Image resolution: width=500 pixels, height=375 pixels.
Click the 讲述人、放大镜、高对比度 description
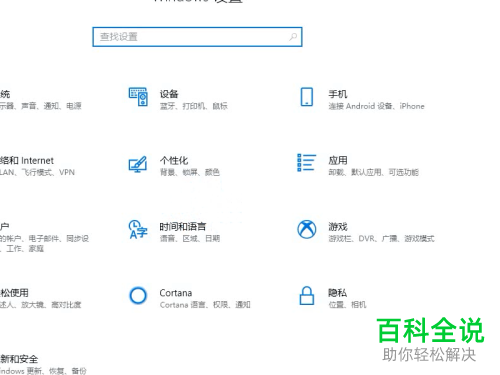tap(40, 305)
